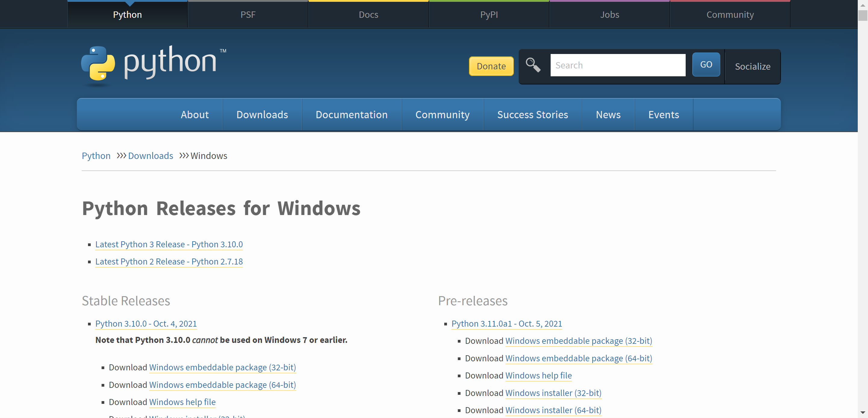Viewport: 868px width, 418px height.
Task: Open Python 3.11.0a1 pre-release link
Action: pyautogui.click(x=506, y=324)
